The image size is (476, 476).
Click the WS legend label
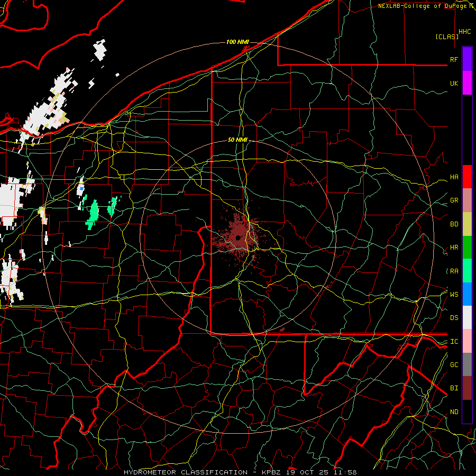454,294
